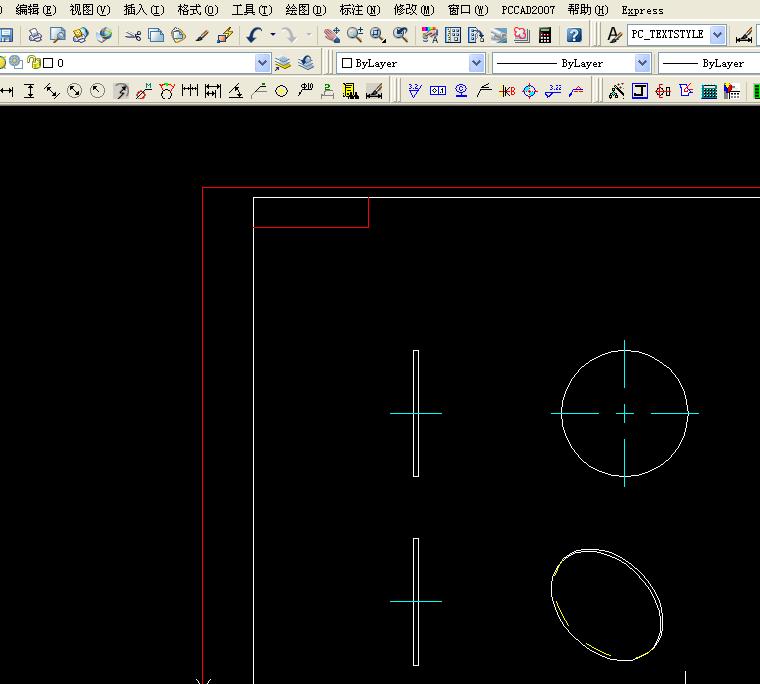Select the Radius Dimension tool
The width and height of the screenshot is (760, 684).
pyautogui.click(x=97, y=91)
